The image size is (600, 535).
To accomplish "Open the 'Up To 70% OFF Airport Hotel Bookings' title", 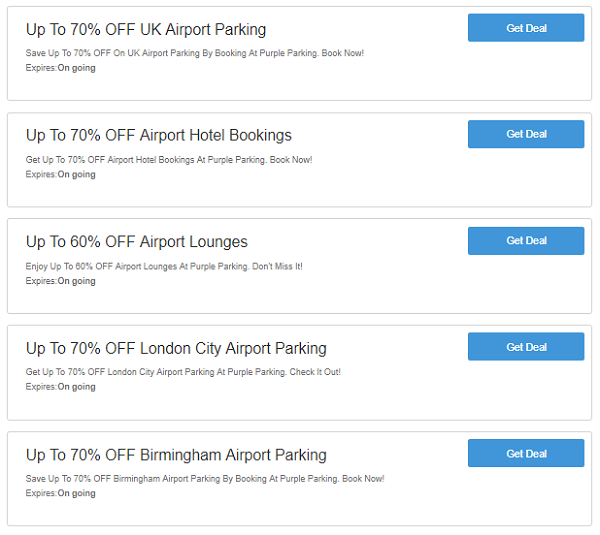I will coord(158,135).
